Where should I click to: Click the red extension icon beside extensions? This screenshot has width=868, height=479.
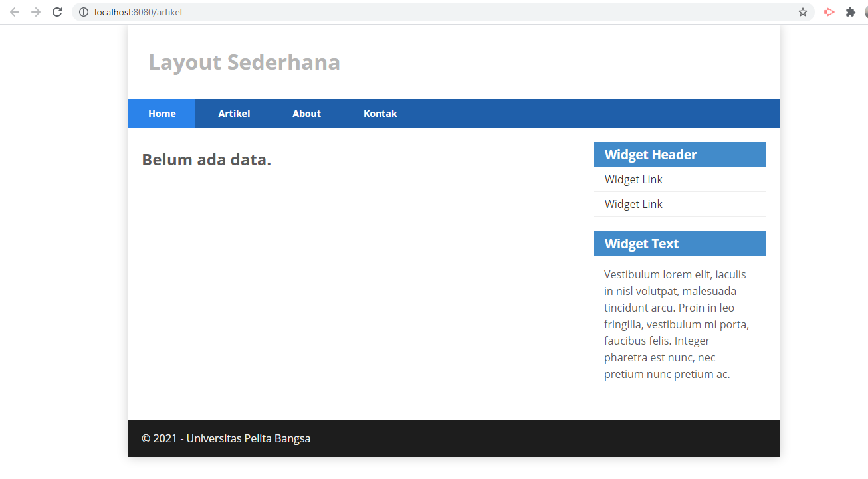[x=828, y=11]
